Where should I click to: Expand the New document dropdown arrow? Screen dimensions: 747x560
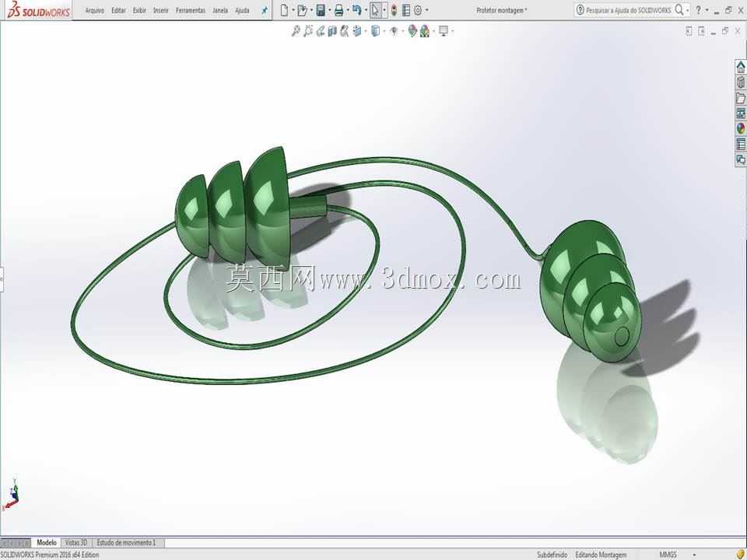click(x=293, y=10)
